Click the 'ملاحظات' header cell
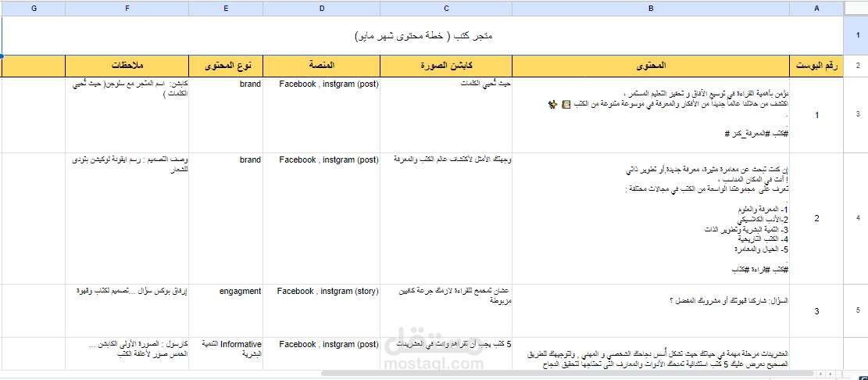This screenshot has width=868, height=380. tap(127, 66)
